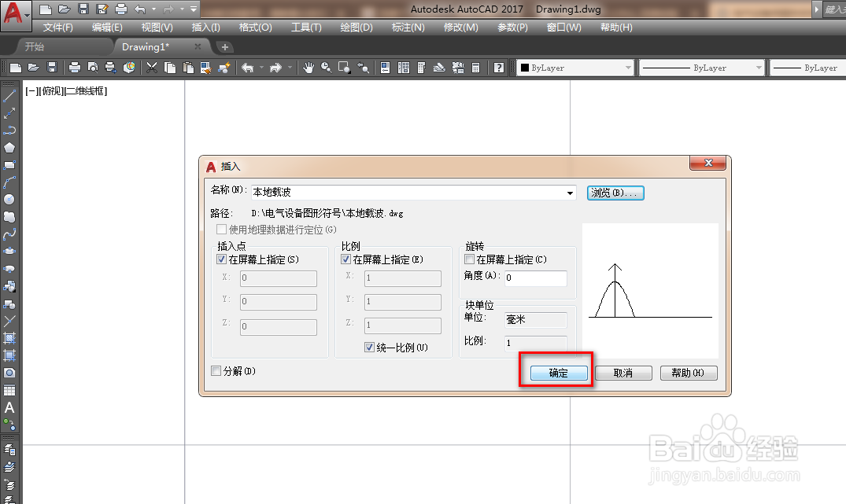Click Plot Preview icon in standard toolbar

click(93, 68)
